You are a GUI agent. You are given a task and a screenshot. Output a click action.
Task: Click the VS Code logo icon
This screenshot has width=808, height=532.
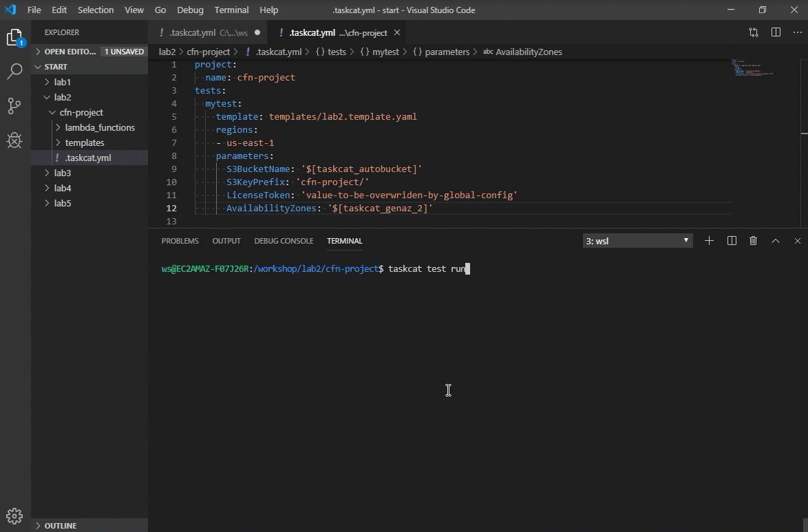10,10
